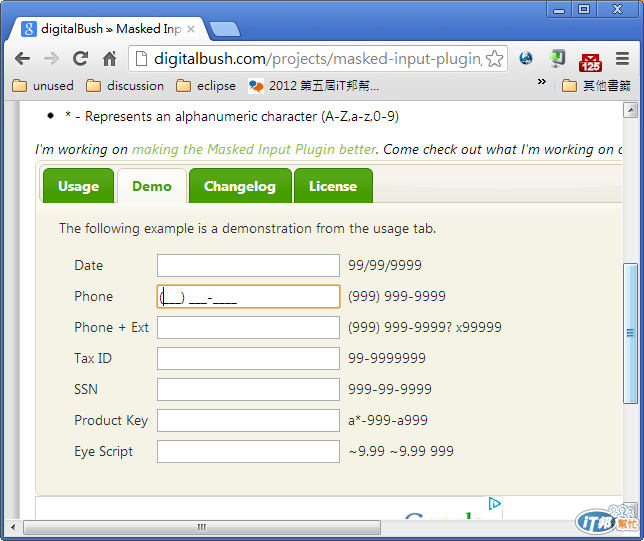The height and width of the screenshot is (541, 644).
Task: Click the Product Key label
Action: click(x=111, y=421)
